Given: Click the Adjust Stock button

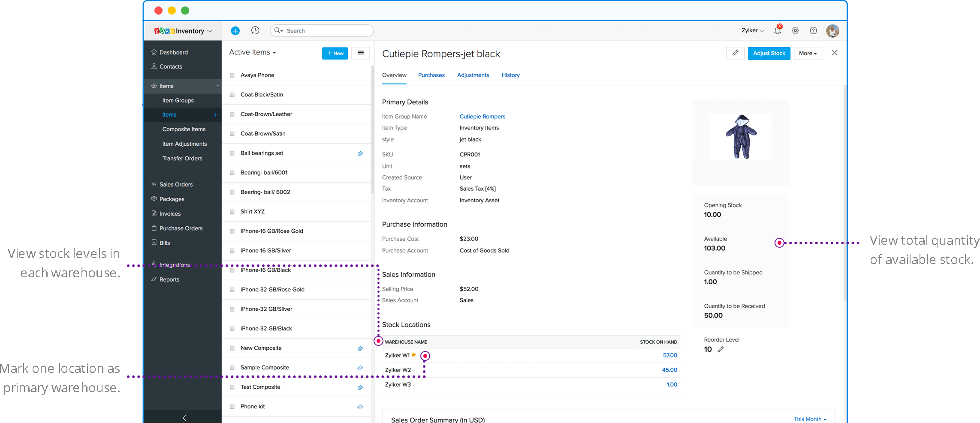Looking at the screenshot, I should (x=769, y=53).
